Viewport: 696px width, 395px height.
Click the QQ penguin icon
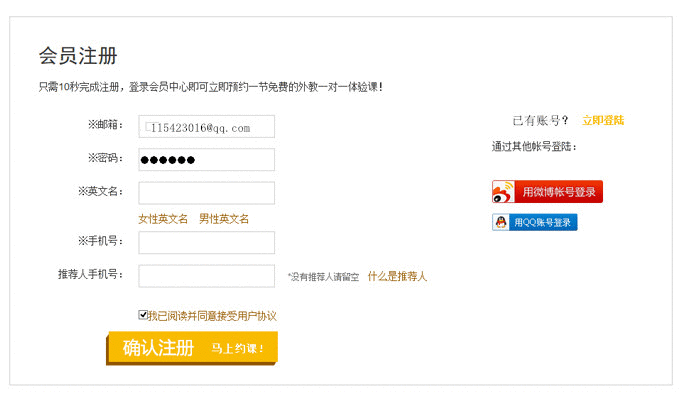501,222
